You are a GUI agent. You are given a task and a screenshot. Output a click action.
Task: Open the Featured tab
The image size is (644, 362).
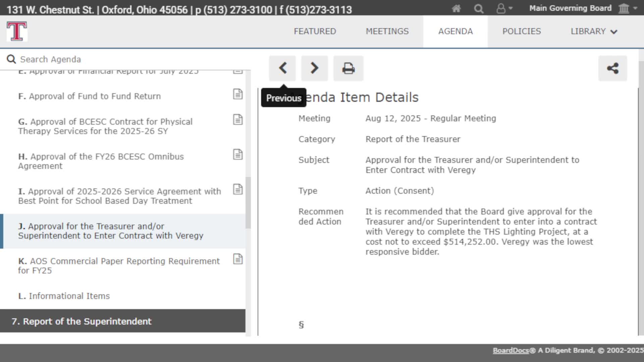pyautogui.click(x=315, y=31)
